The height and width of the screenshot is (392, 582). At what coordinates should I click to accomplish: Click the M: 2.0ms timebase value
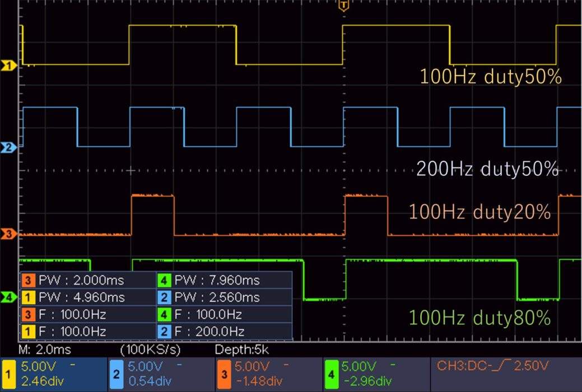click(x=45, y=349)
